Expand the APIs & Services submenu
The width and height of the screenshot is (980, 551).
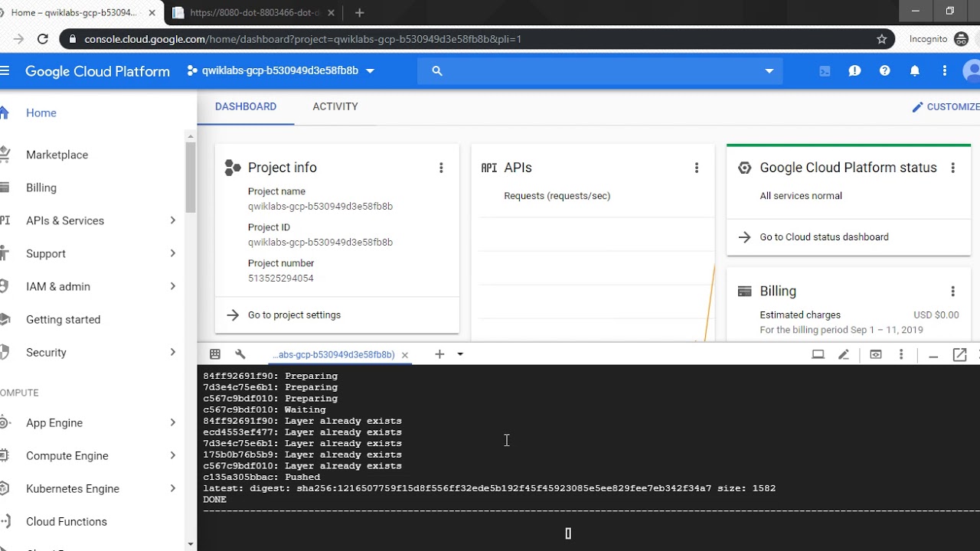[173, 220]
